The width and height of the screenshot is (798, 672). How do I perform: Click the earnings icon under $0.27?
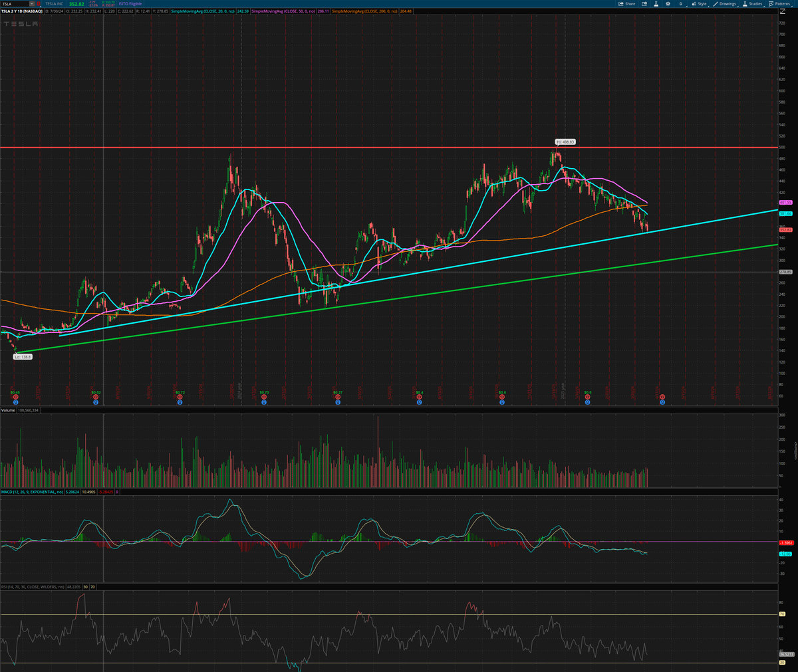coord(338,397)
